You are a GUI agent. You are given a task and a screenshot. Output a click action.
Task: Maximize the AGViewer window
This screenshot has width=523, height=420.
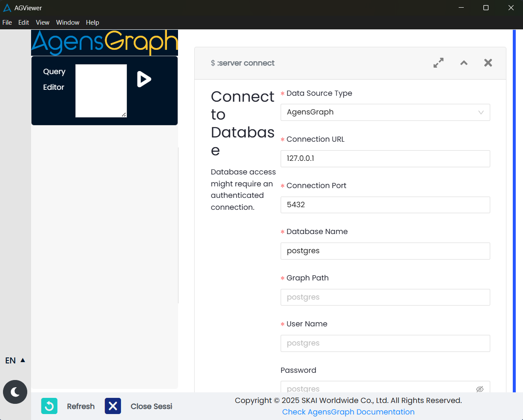pos(486,8)
